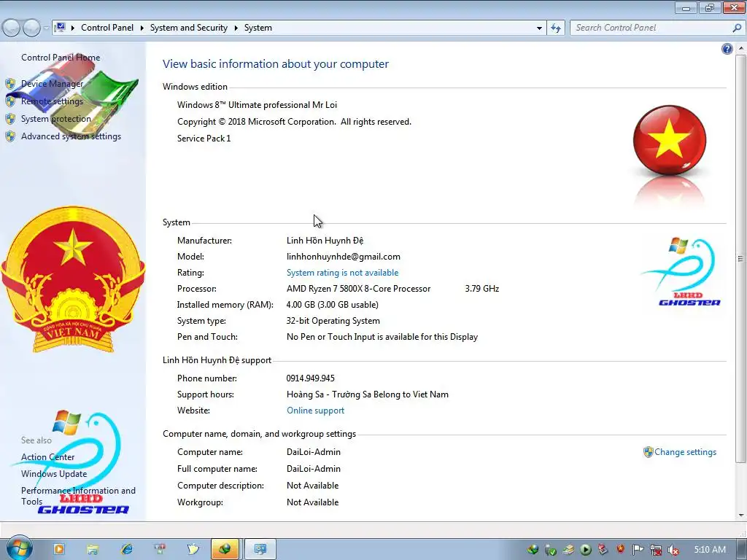
Task: Click the vertical scrollbar thumb
Action: [740, 258]
